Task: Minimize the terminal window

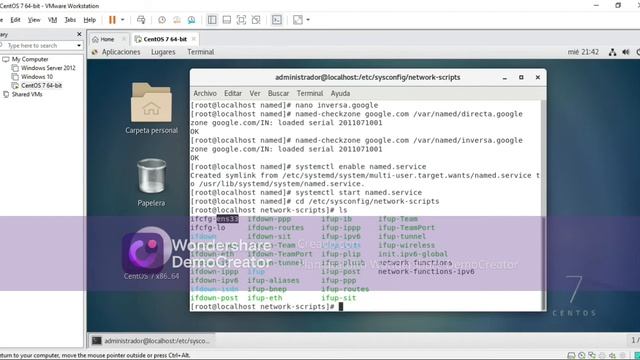Action: 504,78
